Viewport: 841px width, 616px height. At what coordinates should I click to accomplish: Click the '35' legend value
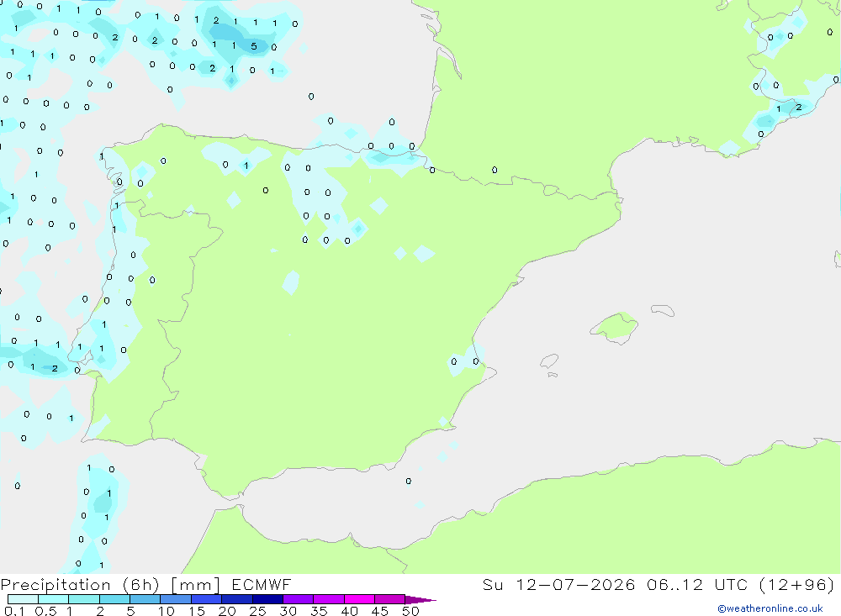pos(319,611)
